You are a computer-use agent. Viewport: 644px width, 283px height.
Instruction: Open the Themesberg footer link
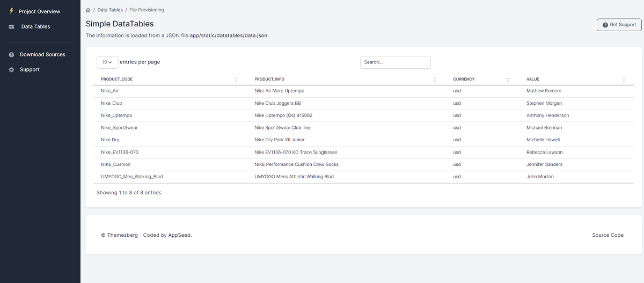123,235
